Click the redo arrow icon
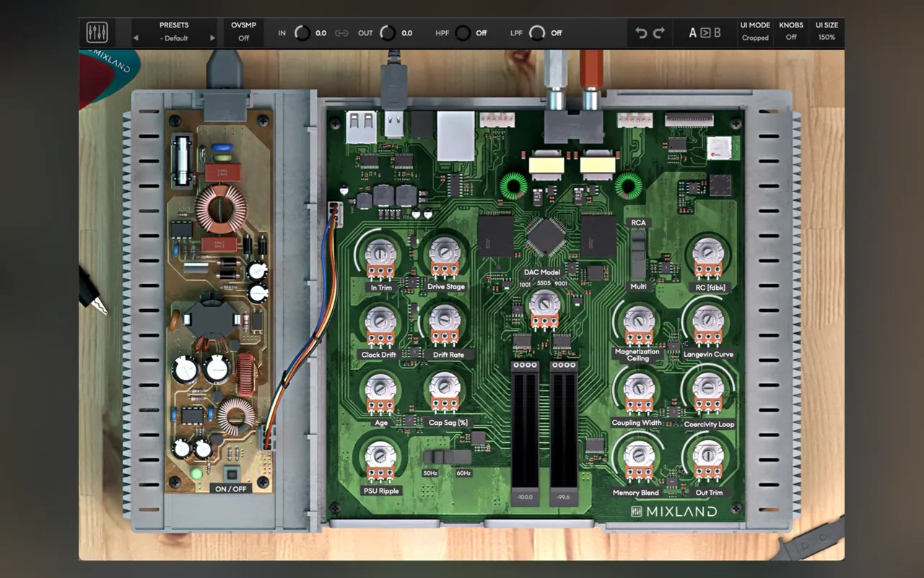This screenshot has height=578, width=924. (658, 33)
